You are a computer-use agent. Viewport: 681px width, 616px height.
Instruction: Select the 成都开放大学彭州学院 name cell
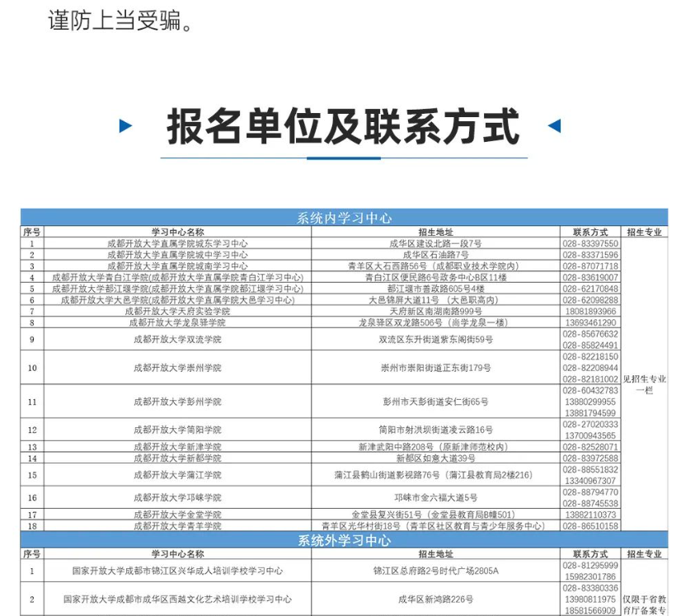(x=177, y=402)
